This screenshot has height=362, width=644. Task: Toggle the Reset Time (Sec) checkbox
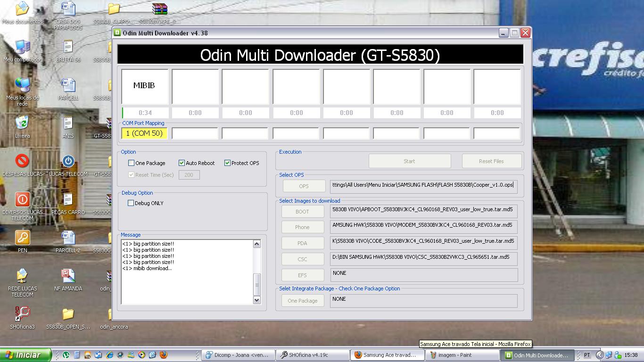point(132,175)
